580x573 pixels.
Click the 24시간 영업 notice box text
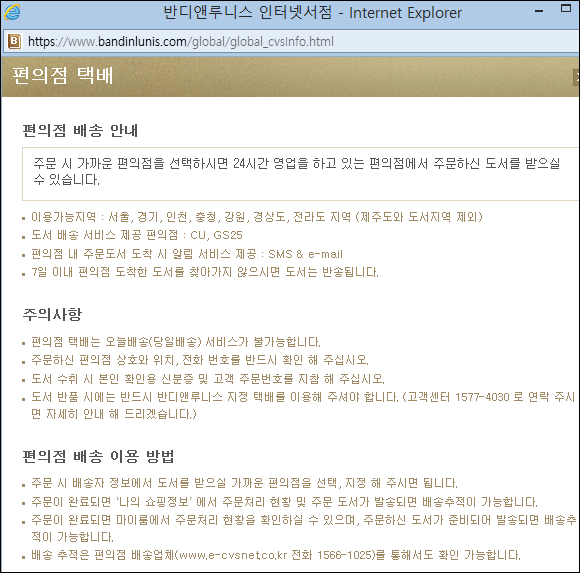pyautogui.click(x=297, y=171)
